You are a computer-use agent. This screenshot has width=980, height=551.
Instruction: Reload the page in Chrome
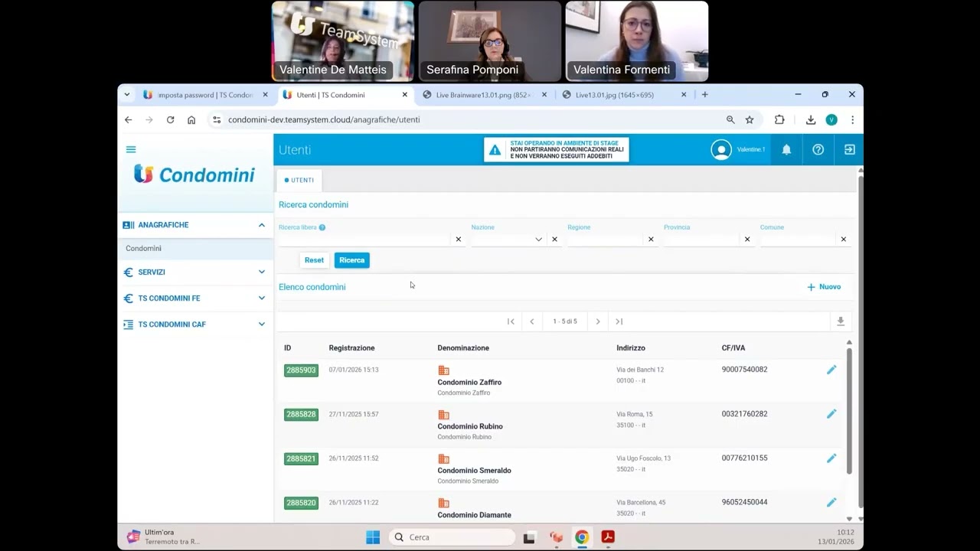tap(170, 120)
